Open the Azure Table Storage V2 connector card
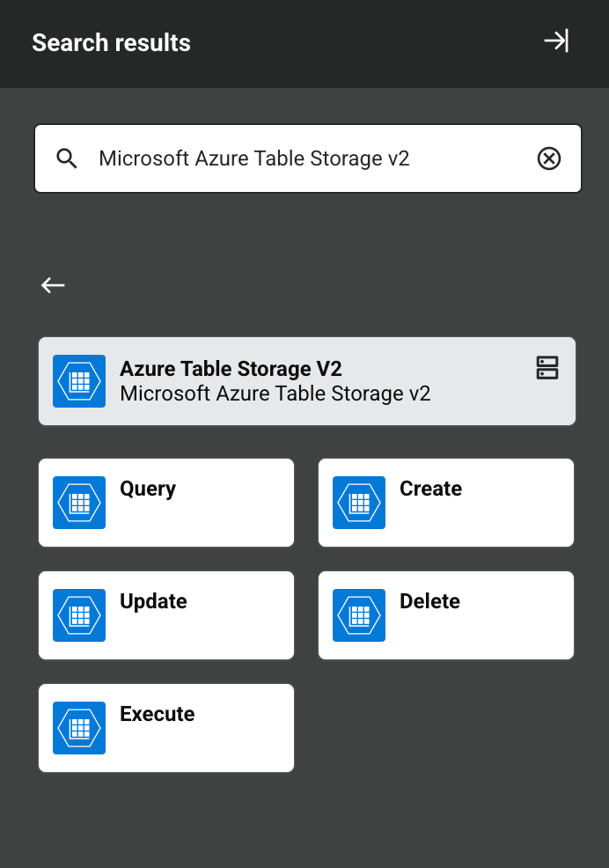This screenshot has width=609, height=868. [306, 380]
